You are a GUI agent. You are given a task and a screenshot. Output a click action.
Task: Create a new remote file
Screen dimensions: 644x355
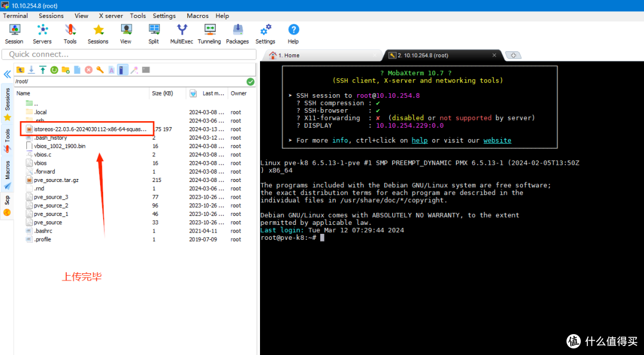[77, 70]
